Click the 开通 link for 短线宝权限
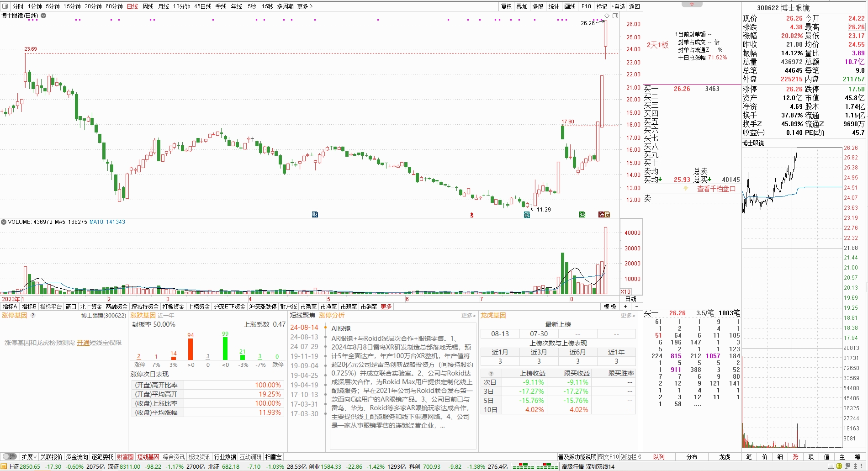Viewport: 868px width, 471px height. (x=83, y=343)
